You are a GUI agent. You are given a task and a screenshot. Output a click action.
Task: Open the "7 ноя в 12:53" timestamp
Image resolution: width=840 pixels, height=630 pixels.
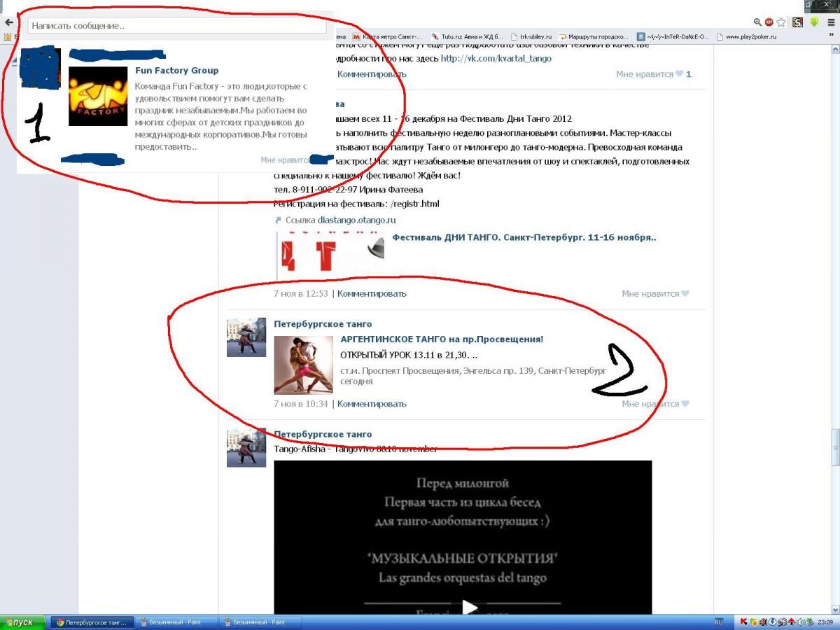(300, 294)
